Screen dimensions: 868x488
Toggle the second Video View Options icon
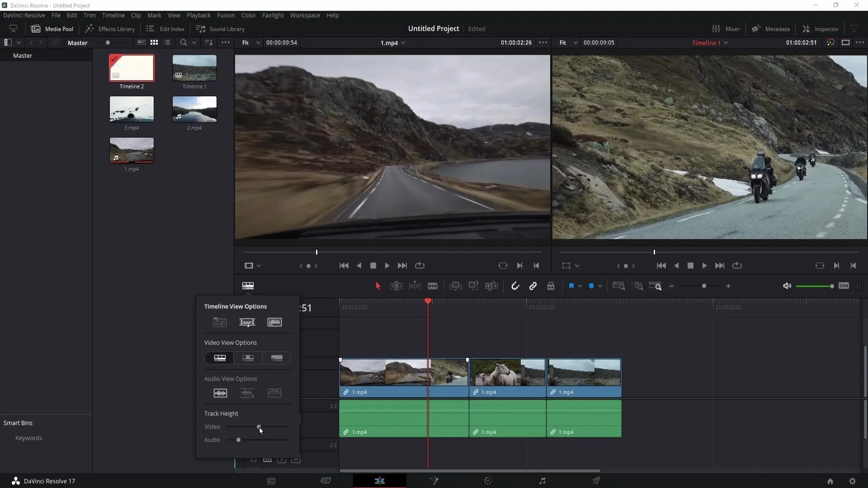click(248, 357)
